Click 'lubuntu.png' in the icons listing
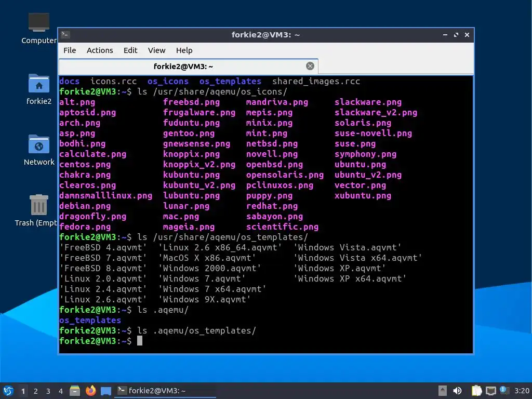532x399 pixels. pyautogui.click(x=191, y=196)
